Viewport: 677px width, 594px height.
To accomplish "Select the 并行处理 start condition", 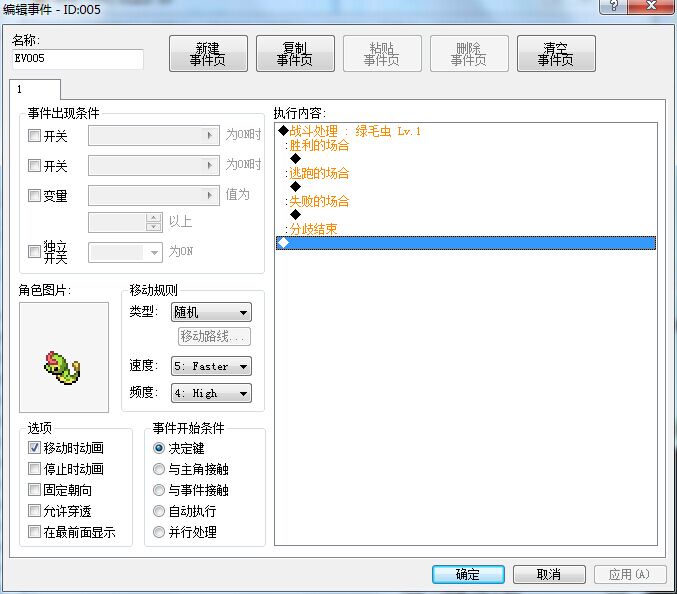I will [x=159, y=532].
